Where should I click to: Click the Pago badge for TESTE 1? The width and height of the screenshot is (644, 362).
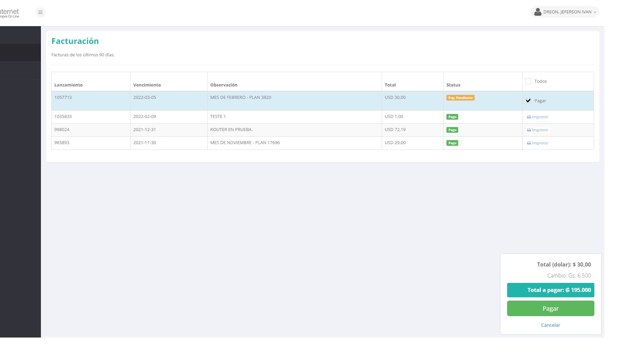(452, 117)
